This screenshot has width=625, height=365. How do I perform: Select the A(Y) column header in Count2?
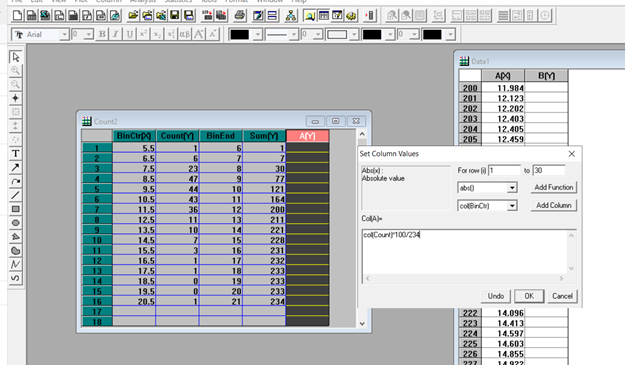308,136
